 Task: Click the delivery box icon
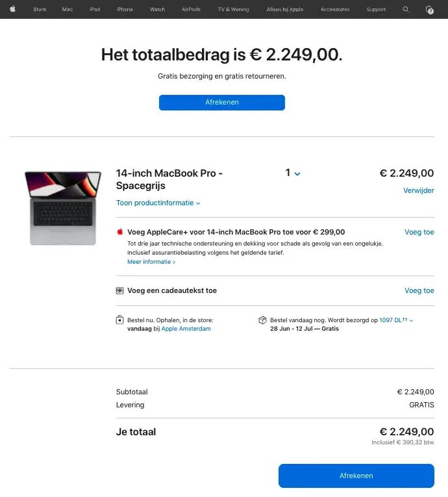tap(262, 320)
